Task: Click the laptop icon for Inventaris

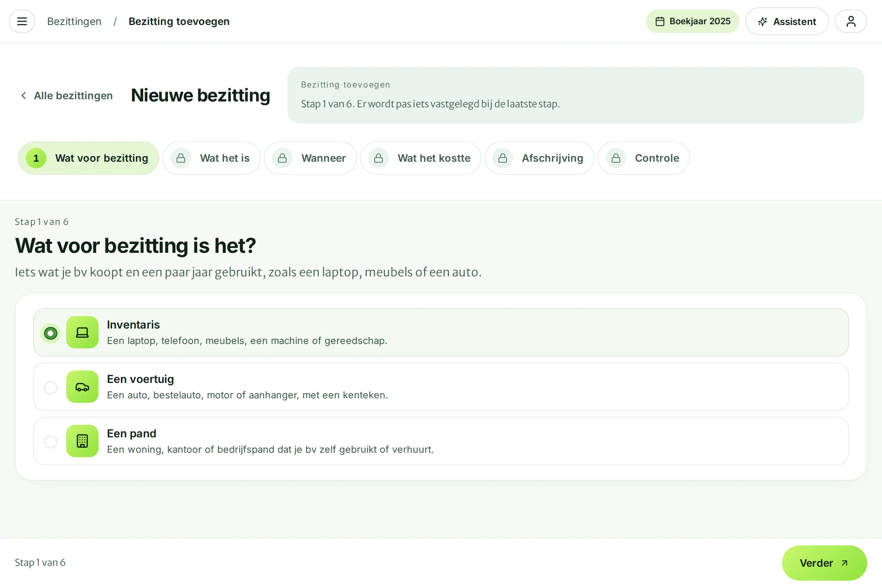Action: coord(82,332)
